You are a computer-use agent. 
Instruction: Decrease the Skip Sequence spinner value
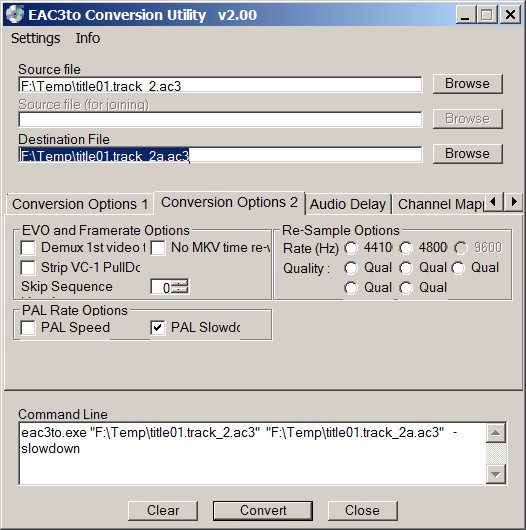[180, 290]
